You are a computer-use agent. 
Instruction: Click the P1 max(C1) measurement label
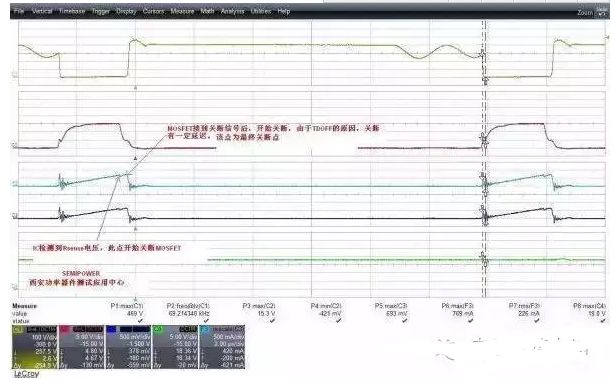pos(127,306)
